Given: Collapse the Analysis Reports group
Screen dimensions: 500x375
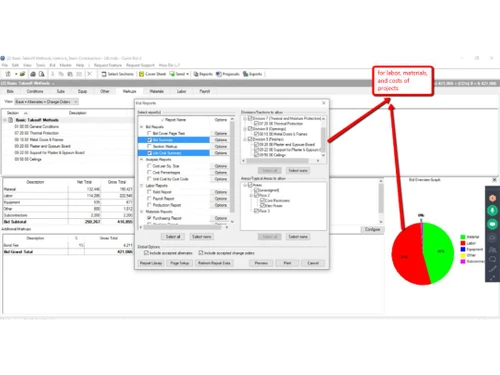Looking at the screenshot, I should 142,159.
